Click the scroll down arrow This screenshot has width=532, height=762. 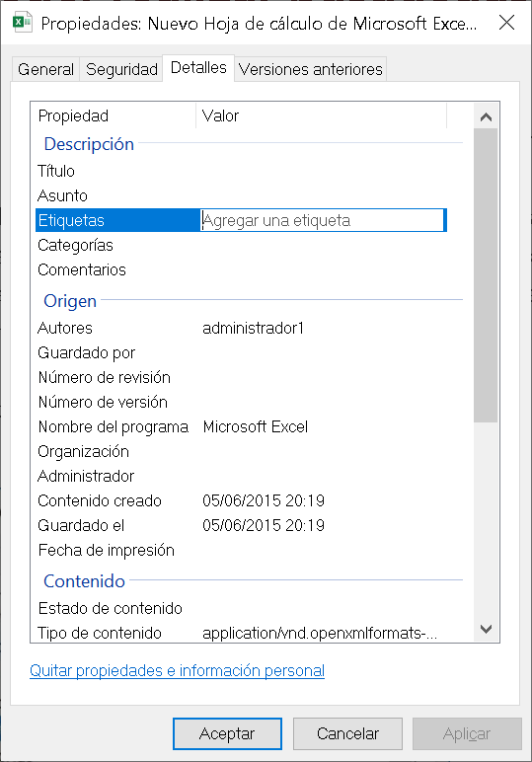coord(486,629)
